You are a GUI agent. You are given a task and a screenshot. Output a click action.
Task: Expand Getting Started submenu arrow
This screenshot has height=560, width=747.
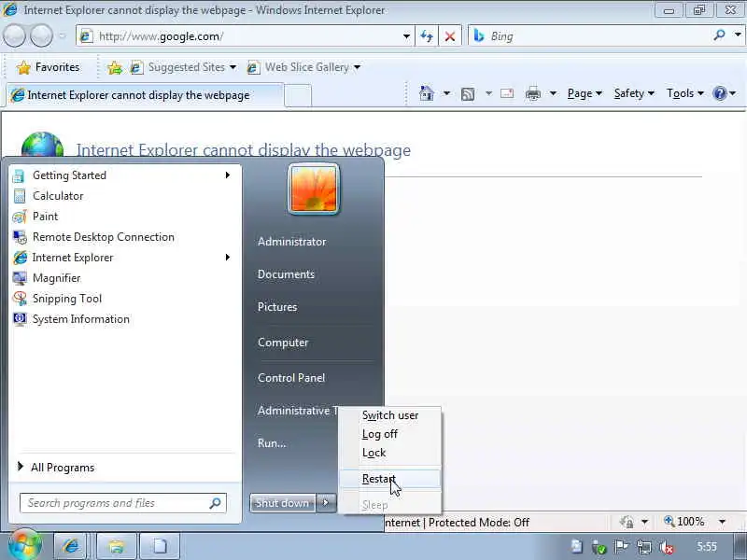(228, 175)
